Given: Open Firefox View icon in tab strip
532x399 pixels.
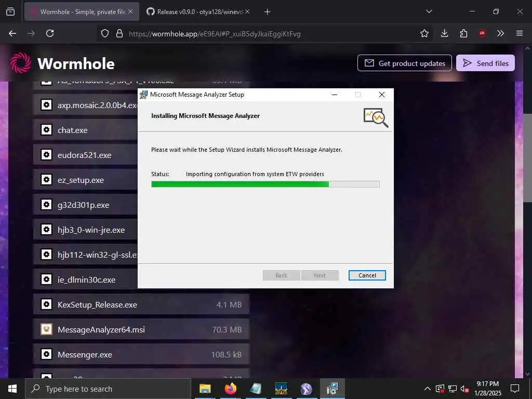Looking at the screenshot, I should 10,11.
